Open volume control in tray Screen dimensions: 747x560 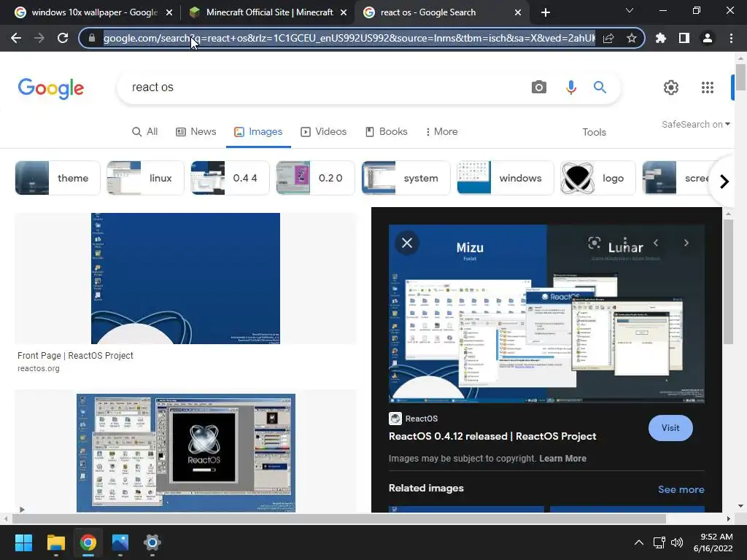pyautogui.click(x=676, y=542)
